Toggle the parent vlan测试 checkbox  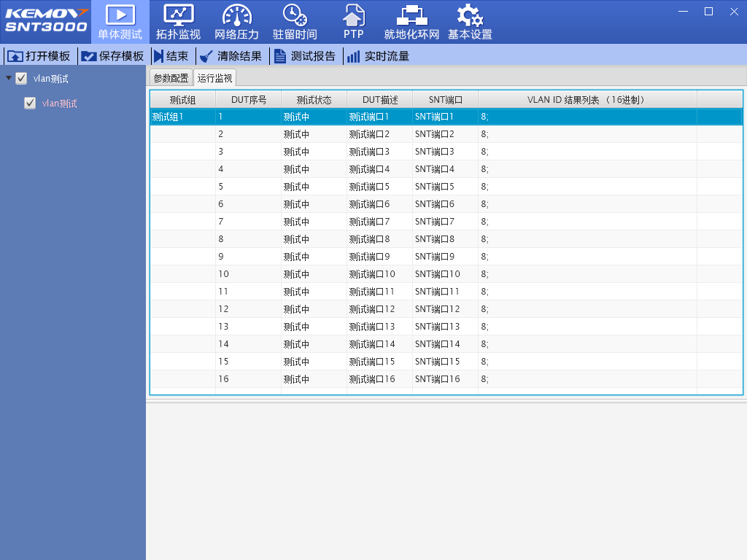click(22, 79)
